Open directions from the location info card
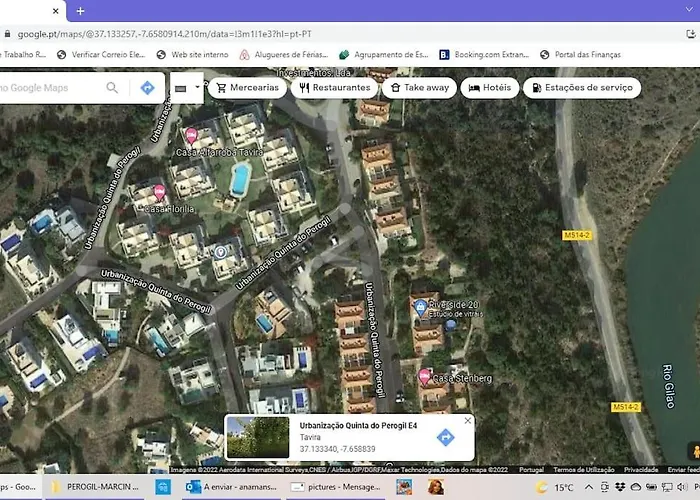This screenshot has height=500, width=700. coord(445,437)
